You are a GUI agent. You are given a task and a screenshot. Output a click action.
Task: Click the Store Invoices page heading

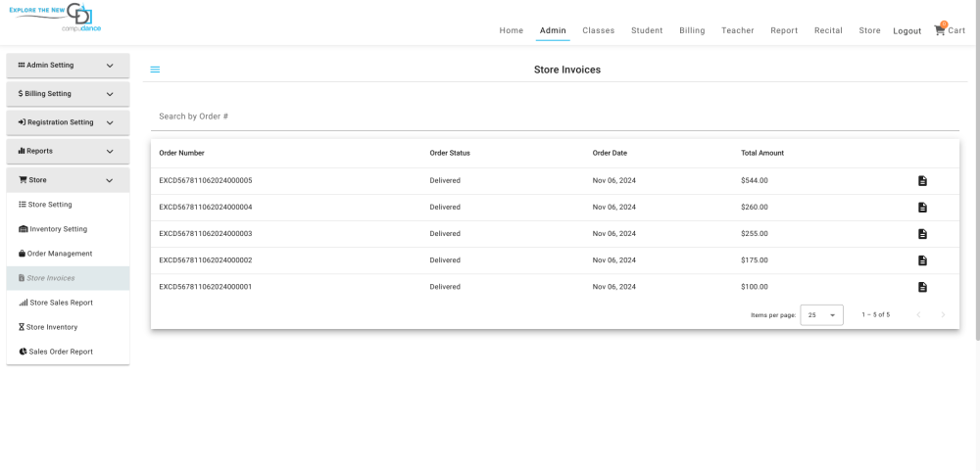[566, 70]
